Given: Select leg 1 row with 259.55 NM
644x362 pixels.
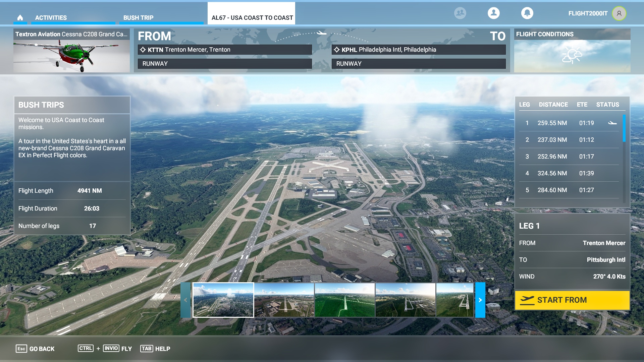Looking at the screenshot, I should pyautogui.click(x=569, y=123).
